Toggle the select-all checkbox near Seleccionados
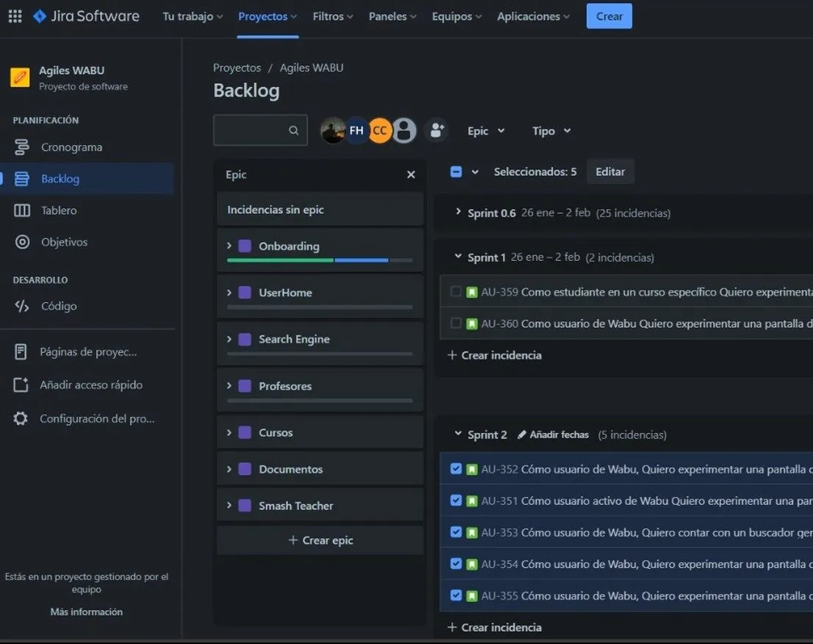Screen dimensions: 813x644 click(456, 171)
